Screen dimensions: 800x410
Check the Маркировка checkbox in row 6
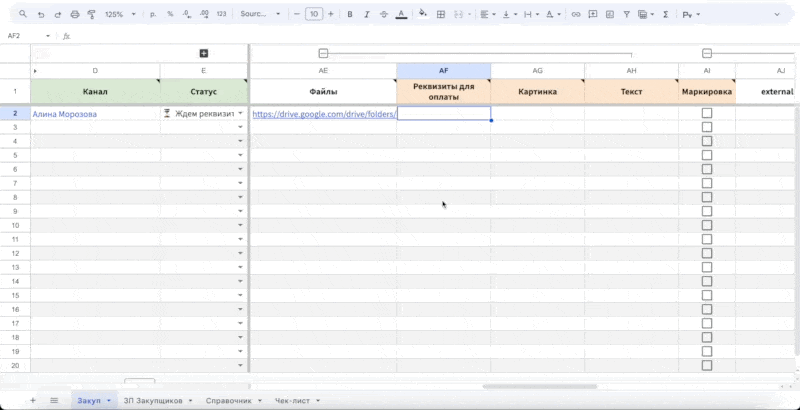(707, 169)
